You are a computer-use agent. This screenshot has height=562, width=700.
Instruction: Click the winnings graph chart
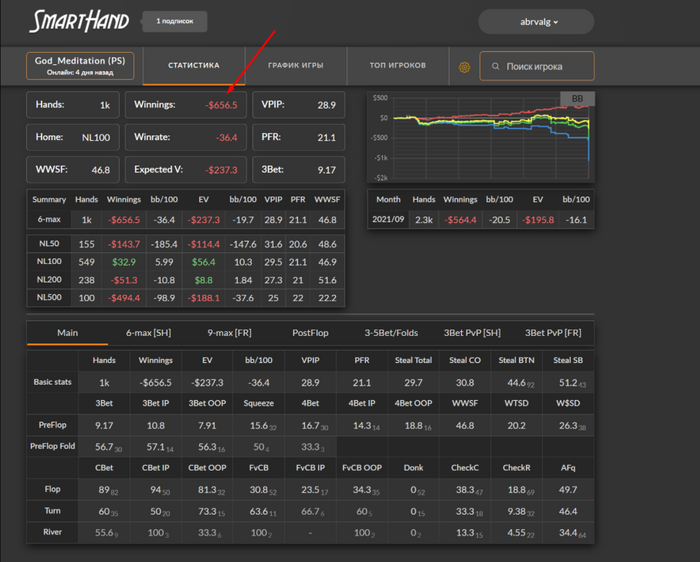(x=481, y=137)
